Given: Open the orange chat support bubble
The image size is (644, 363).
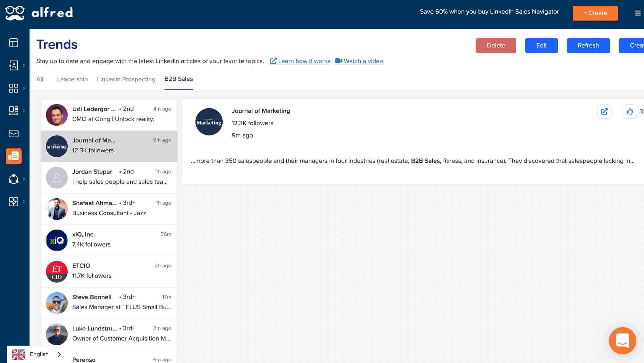Looking at the screenshot, I should 622,341.
